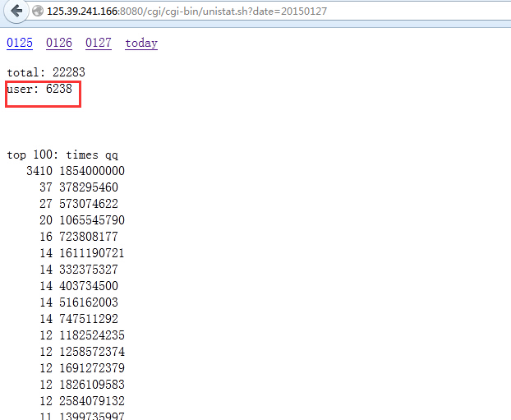511x420 pixels.
Task: Select the user: 6238 value
Action: [39, 89]
